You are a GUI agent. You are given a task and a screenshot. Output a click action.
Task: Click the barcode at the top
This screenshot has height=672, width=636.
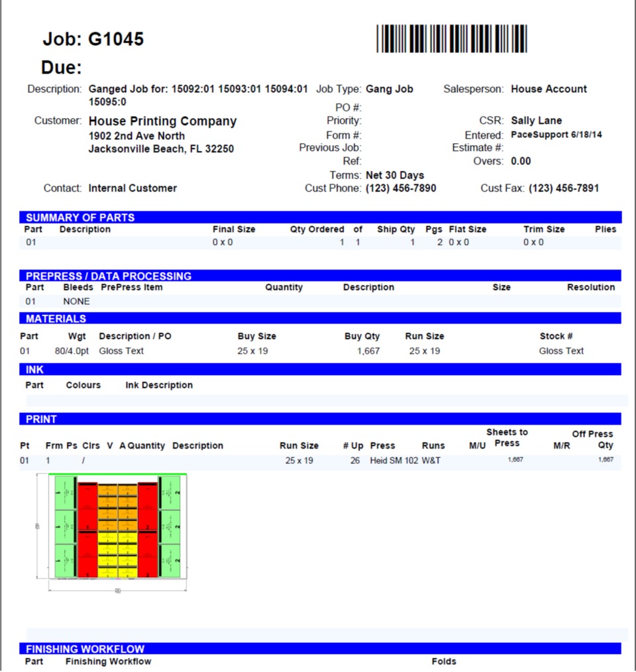[x=452, y=39]
